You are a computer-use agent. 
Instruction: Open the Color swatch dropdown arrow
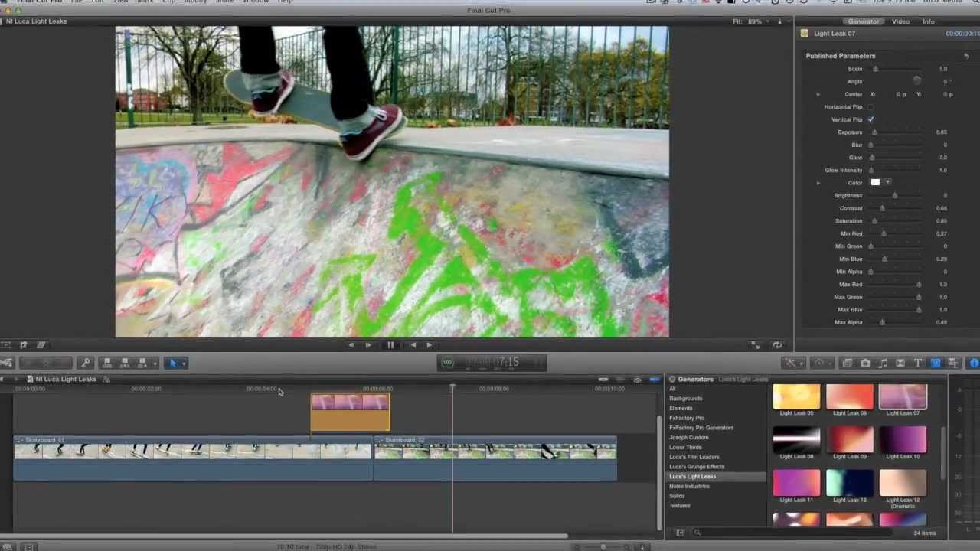pos(888,183)
